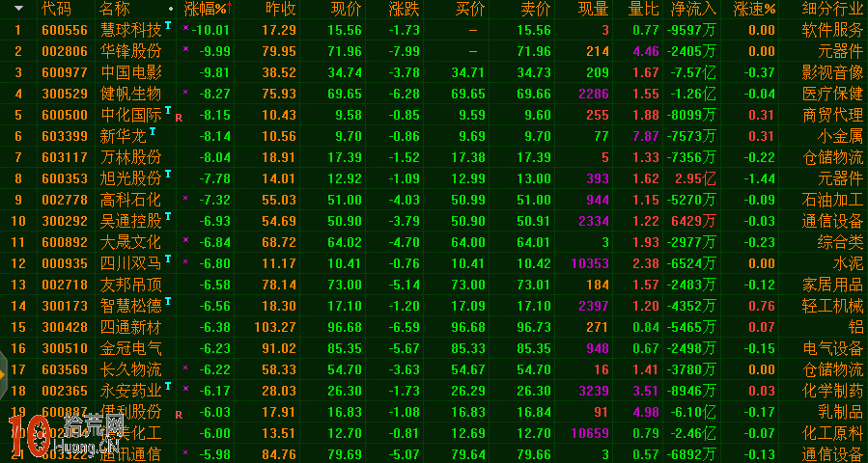The width and height of the screenshot is (868, 463).
Task: Select stock name 四川双马
Action: click(130, 263)
